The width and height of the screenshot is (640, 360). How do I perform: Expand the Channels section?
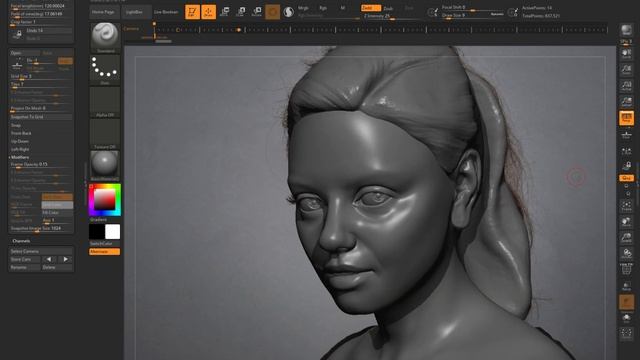click(21, 241)
